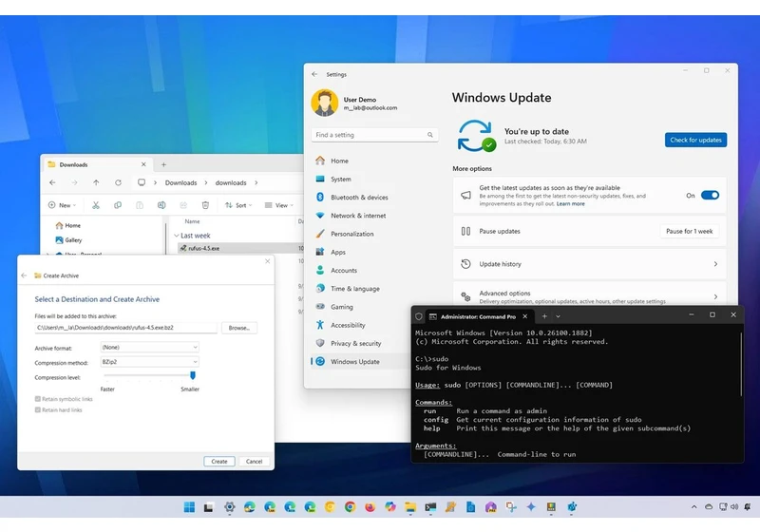This screenshot has height=532, width=760.
Task: Click the OneDrive cloud icon in tray
Action: click(x=709, y=506)
